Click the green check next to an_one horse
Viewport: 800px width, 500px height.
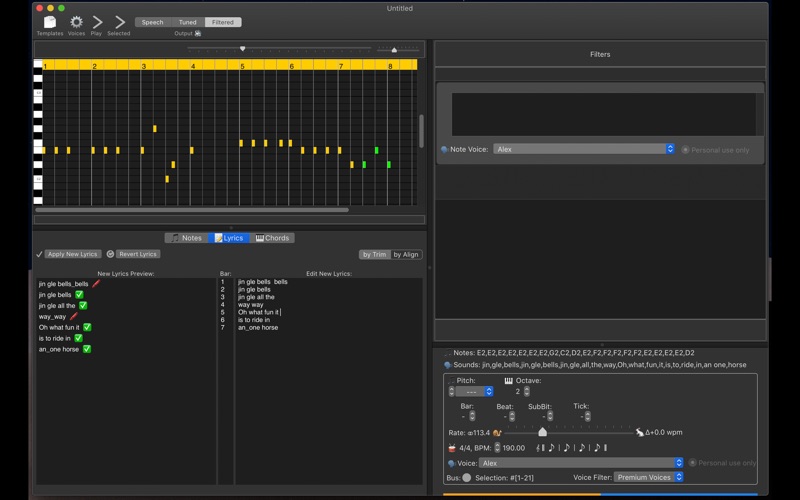click(87, 349)
